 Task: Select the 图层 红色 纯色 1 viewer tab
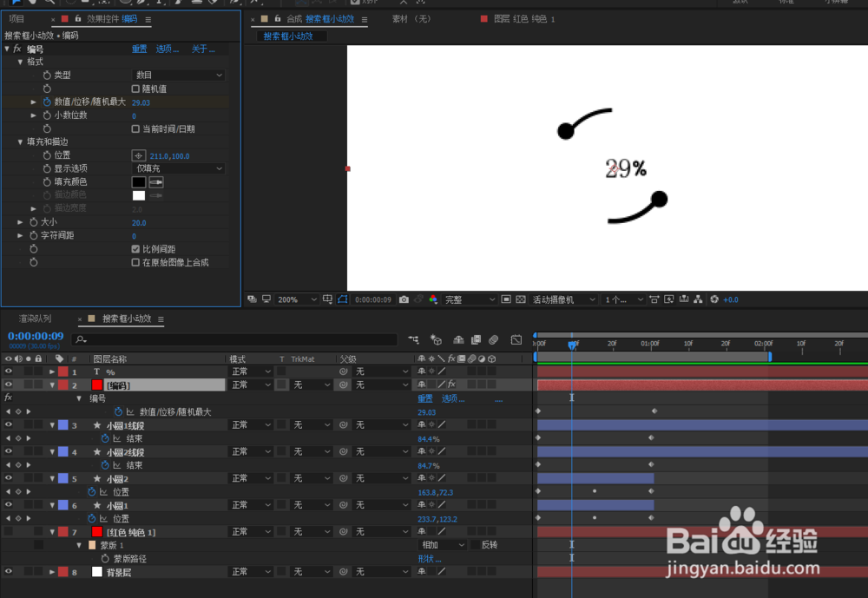point(523,19)
